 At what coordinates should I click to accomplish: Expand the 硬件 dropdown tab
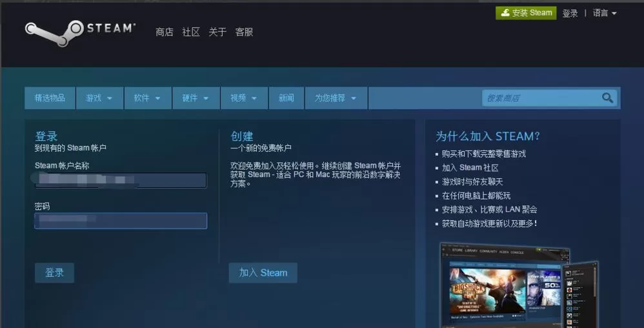tap(196, 98)
